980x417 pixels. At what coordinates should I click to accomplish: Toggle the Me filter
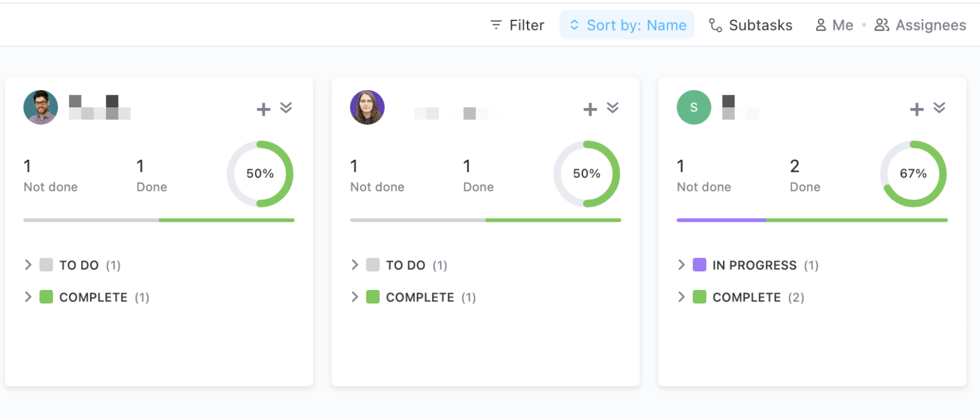point(834,25)
